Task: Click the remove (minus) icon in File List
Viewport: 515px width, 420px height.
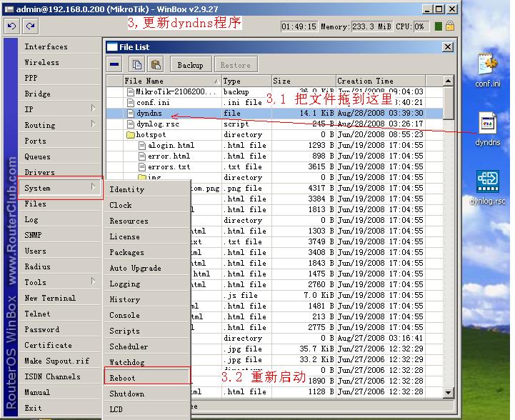Action: click(114, 64)
